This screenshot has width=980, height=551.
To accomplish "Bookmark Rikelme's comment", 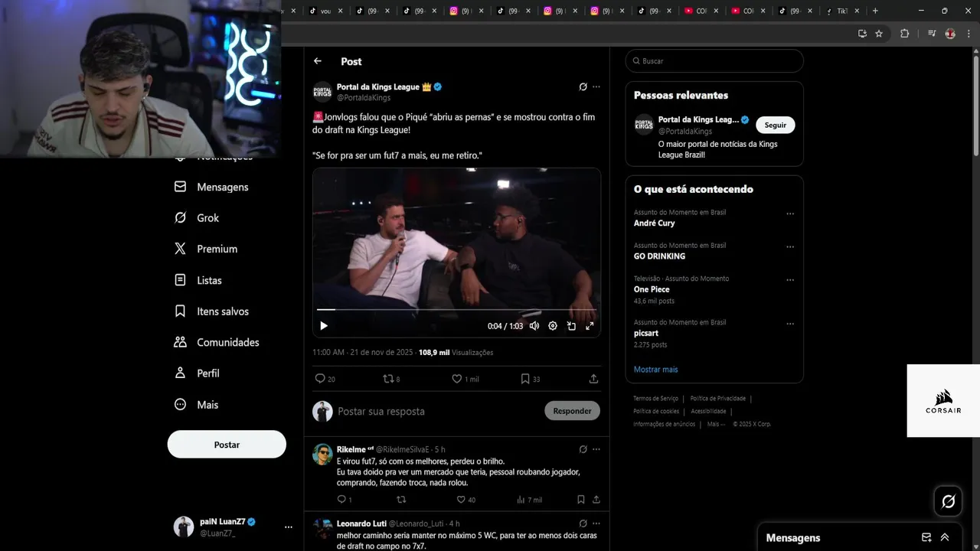I will pos(581,500).
